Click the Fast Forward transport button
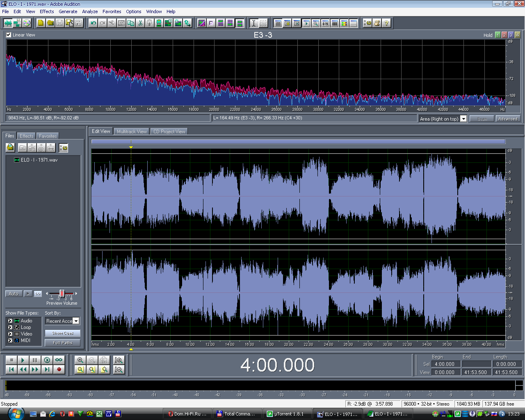This screenshot has height=420, width=525. click(35, 370)
